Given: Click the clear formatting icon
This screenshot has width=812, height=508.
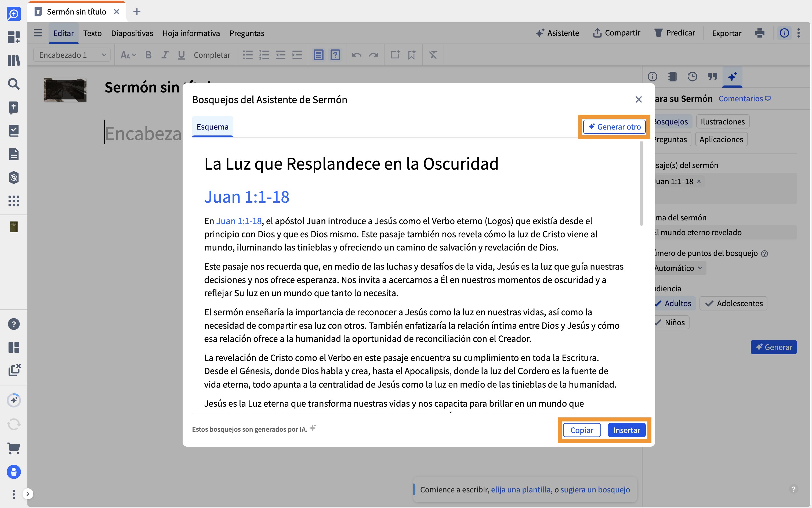Looking at the screenshot, I should tap(433, 55).
